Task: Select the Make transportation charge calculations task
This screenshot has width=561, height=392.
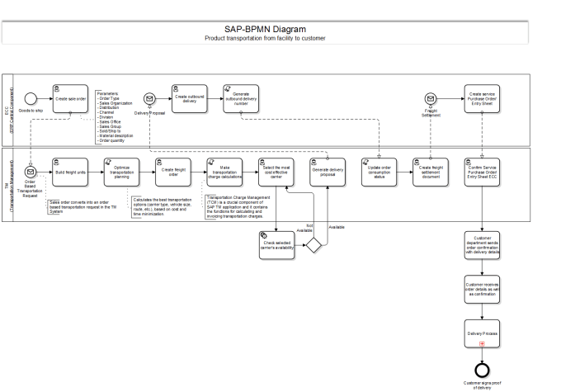Action: (x=224, y=172)
